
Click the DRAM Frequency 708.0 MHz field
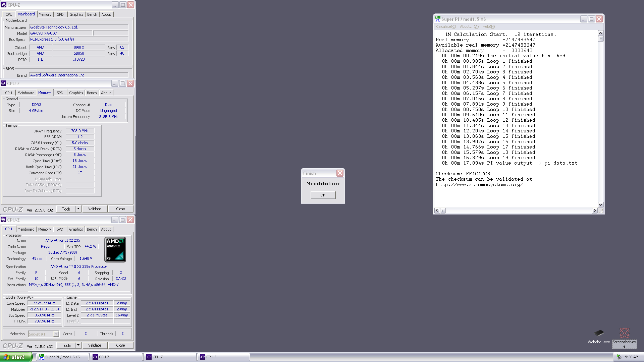[x=80, y=131]
